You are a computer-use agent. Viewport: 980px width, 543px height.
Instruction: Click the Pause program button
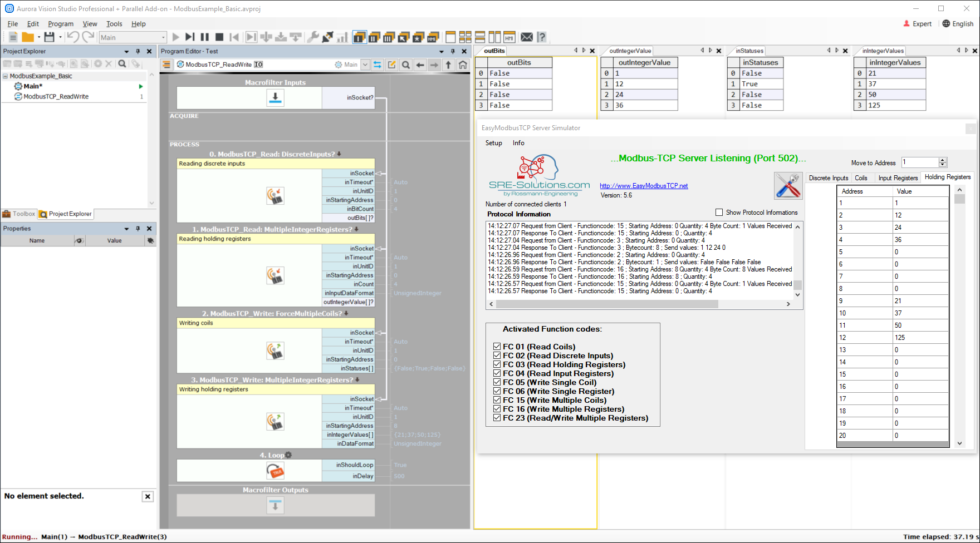204,37
